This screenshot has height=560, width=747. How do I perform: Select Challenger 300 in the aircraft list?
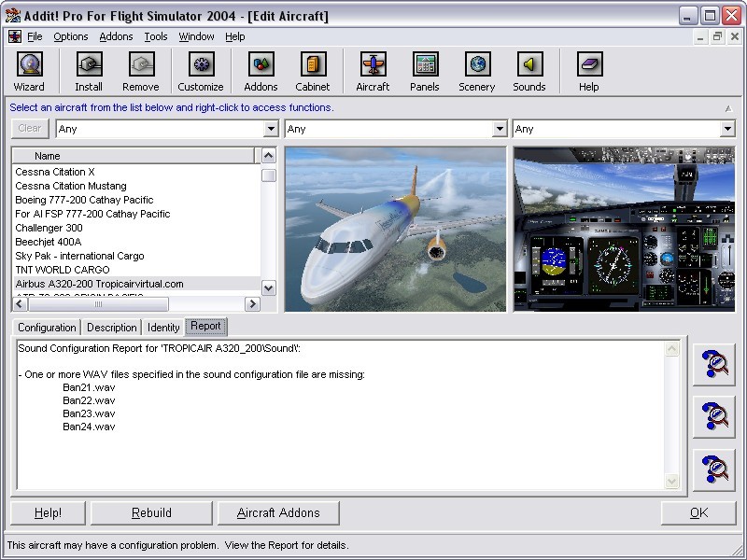[x=137, y=228]
